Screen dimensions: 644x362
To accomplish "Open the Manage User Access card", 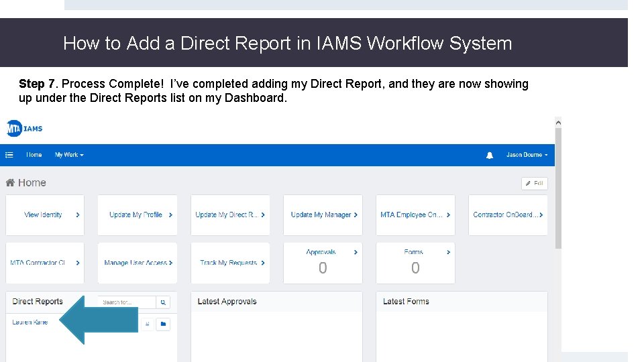I will tap(138, 263).
